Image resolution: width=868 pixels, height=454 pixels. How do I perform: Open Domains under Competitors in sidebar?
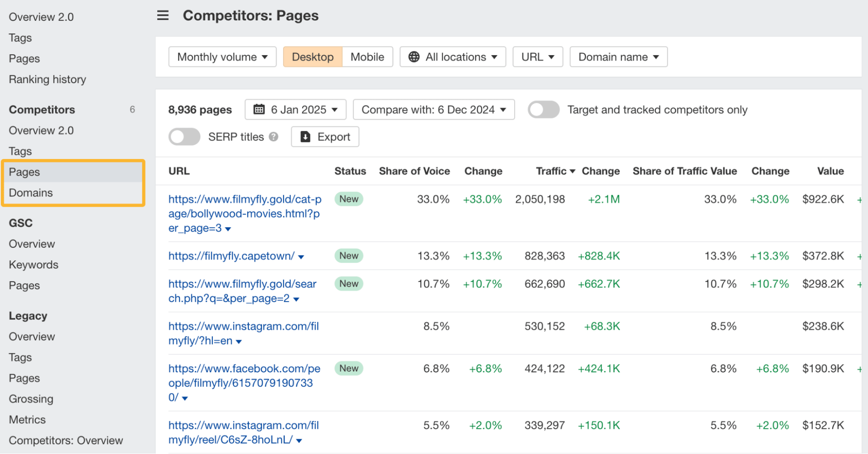[31, 193]
